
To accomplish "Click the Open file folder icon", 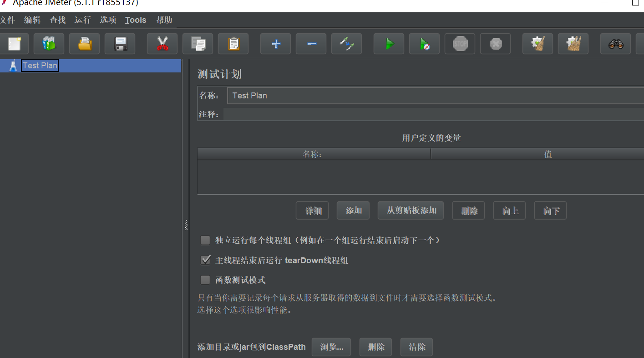I will (85, 44).
